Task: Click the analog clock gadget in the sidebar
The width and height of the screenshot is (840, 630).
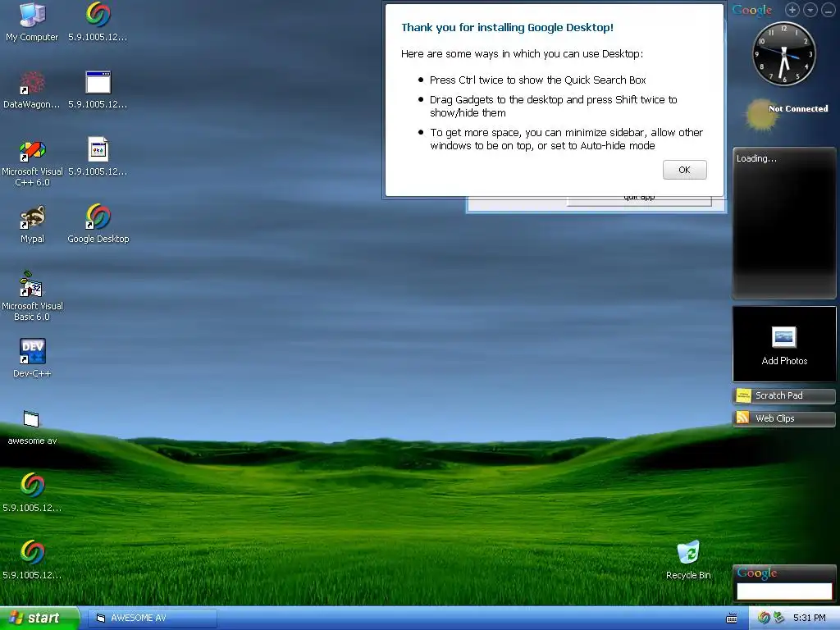Action: 783,53
